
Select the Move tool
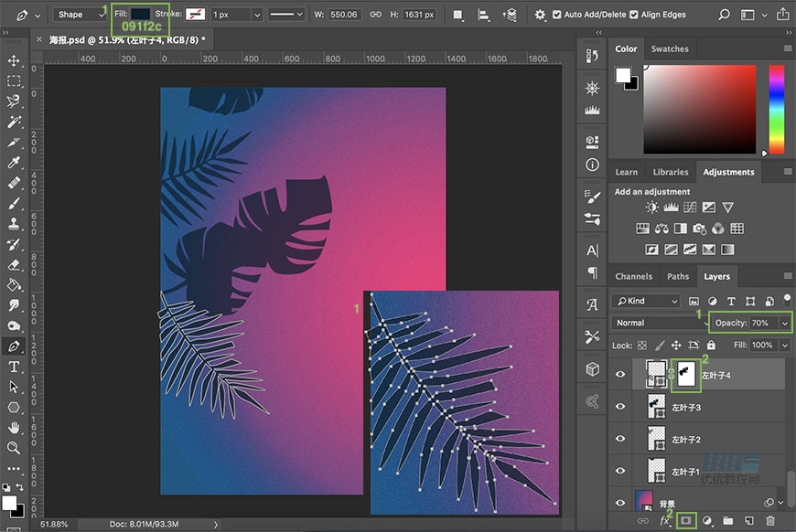[x=14, y=61]
